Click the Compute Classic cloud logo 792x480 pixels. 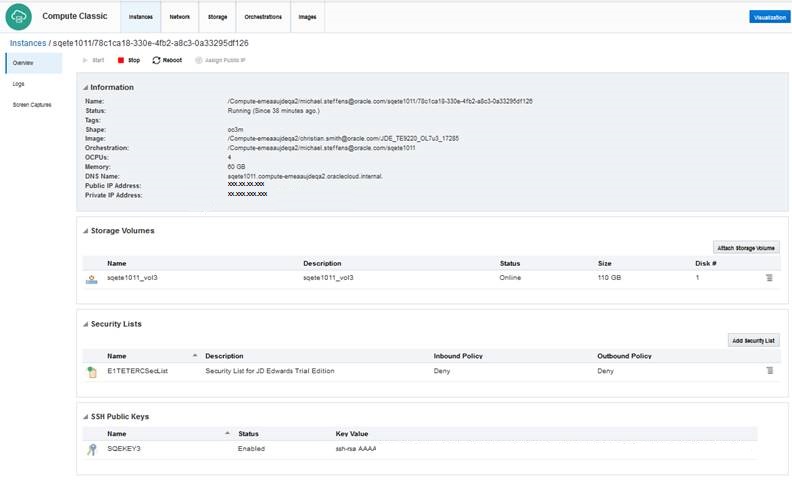coord(19,17)
